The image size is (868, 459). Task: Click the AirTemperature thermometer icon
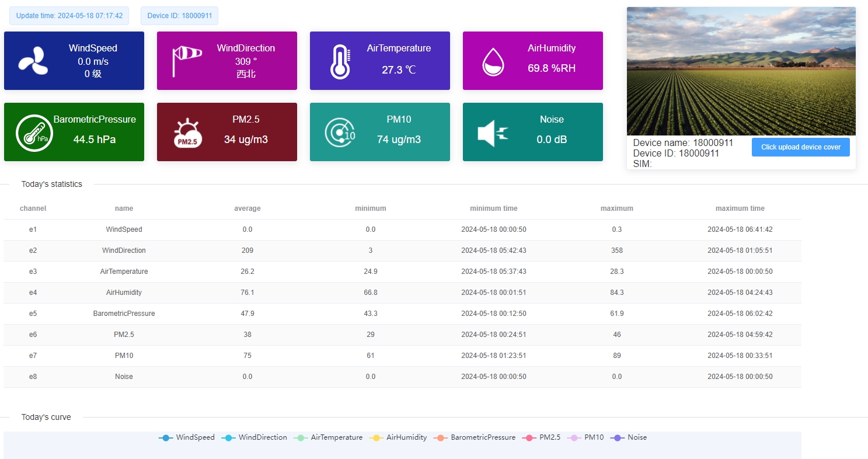[x=340, y=61]
